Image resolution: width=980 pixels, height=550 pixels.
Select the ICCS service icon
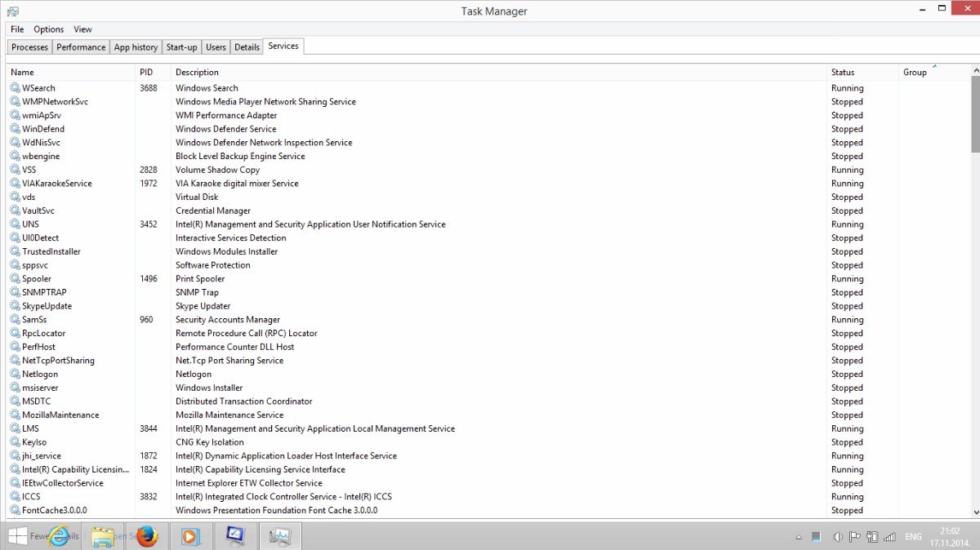pos(15,496)
